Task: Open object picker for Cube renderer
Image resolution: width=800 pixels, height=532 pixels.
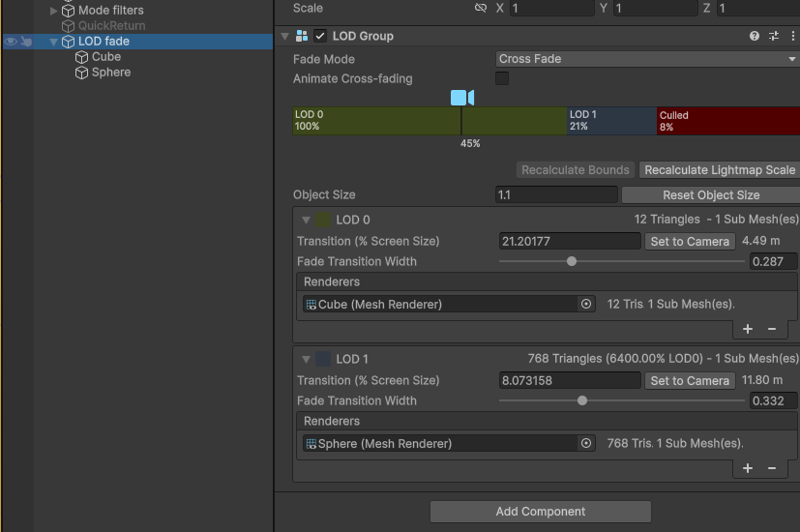Action: (x=585, y=304)
